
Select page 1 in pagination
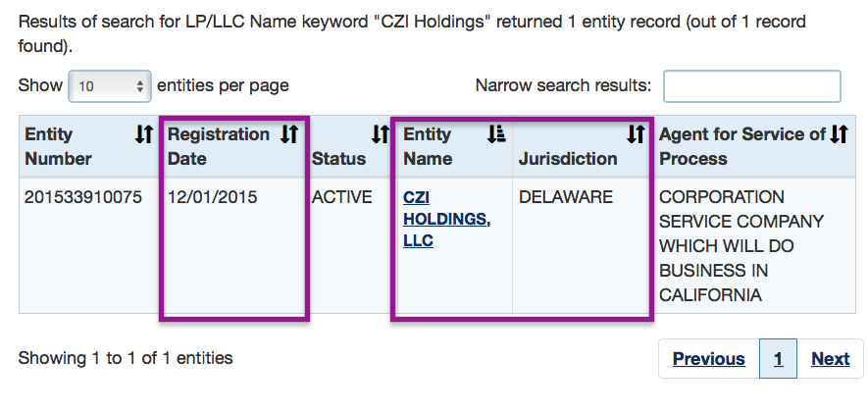click(778, 359)
